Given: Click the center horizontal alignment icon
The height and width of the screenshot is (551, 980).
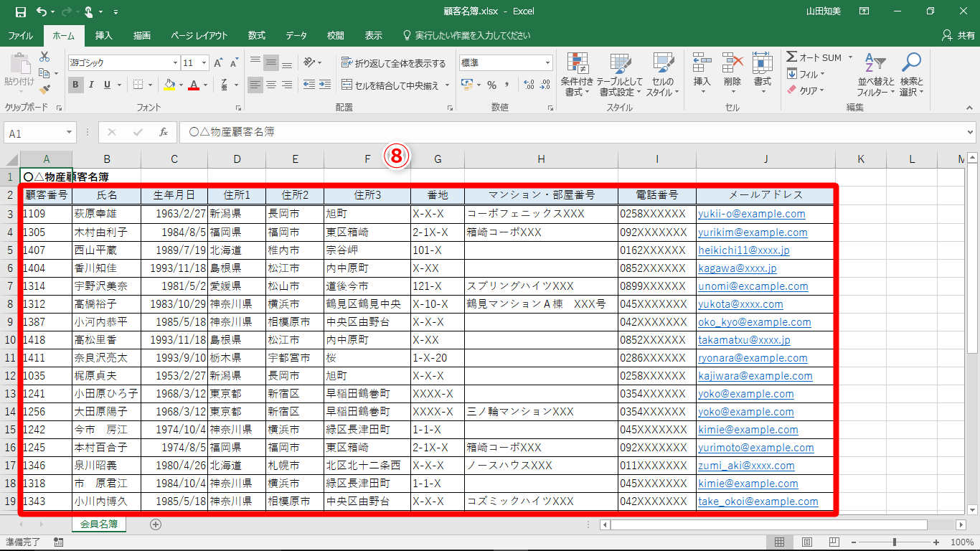Looking at the screenshot, I should pos(271,85).
